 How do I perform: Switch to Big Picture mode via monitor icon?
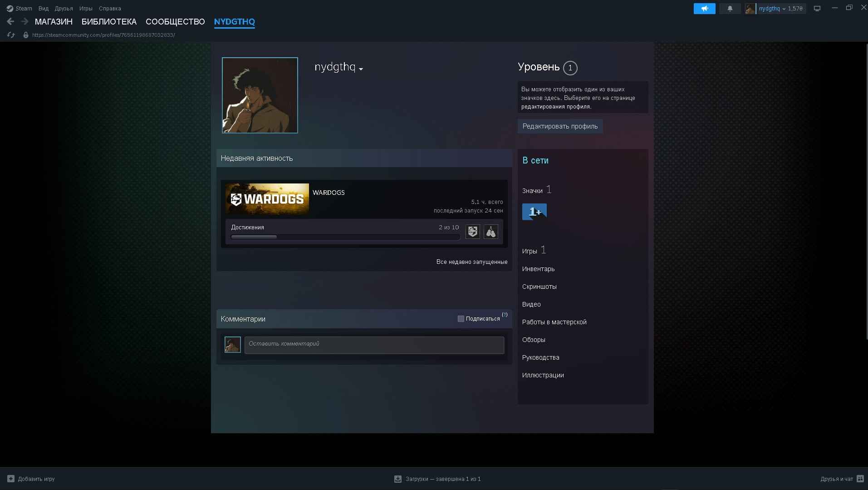[817, 9]
